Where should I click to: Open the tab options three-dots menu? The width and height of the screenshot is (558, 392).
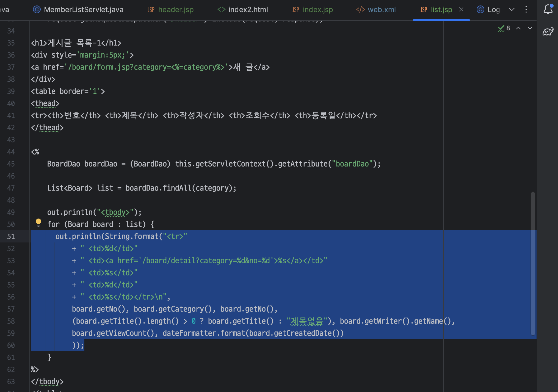tap(526, 9)
